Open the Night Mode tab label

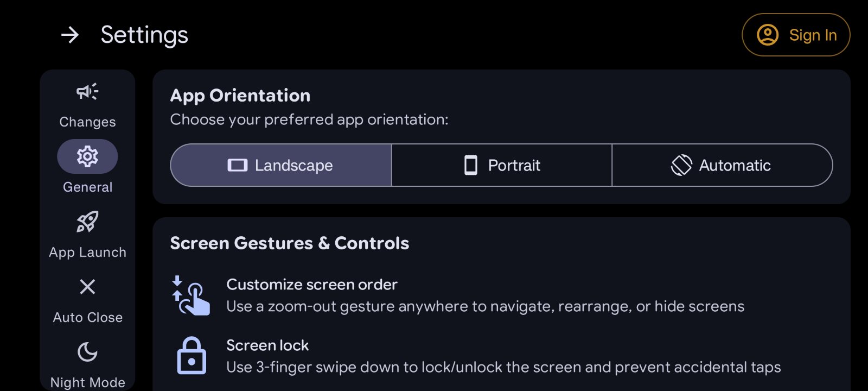[87, 382]
